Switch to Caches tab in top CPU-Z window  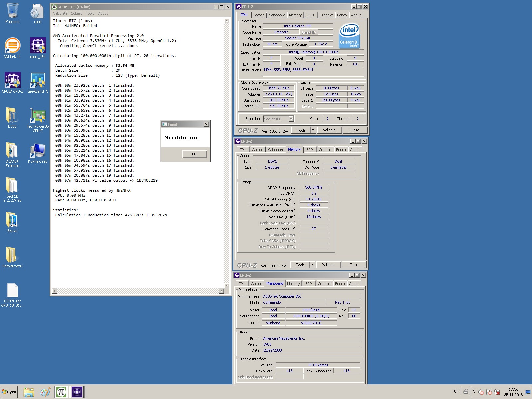(x=259, y=15)
